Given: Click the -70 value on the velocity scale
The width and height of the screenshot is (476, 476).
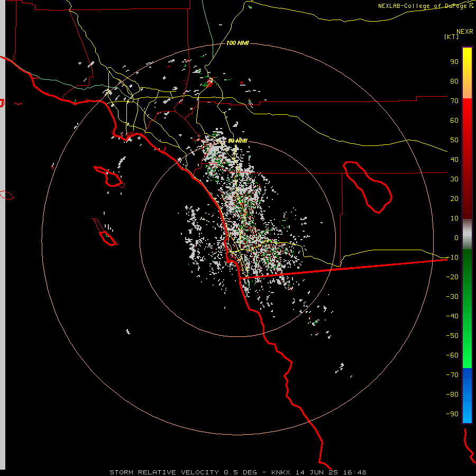Looking at the screenshot, I should [452, 374].
